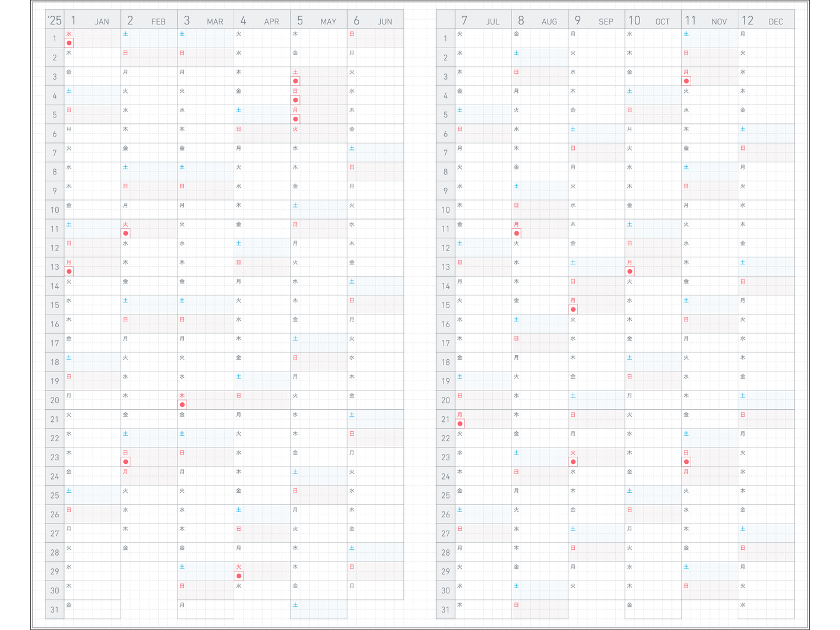Select the 3 MAR column header
The height and width of the screenshot is (630, 840).
pyautogui.click(x=205, y=20)
